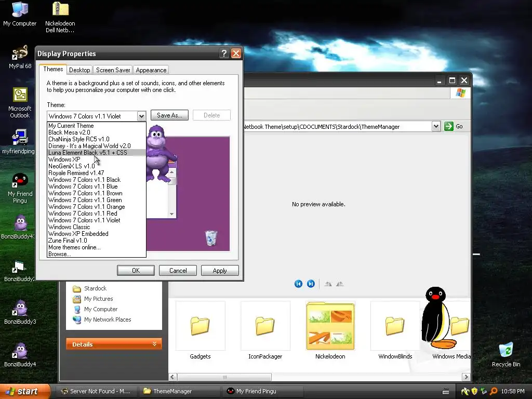
Task: Click OK in Display Properties
Action: [136, 270]
